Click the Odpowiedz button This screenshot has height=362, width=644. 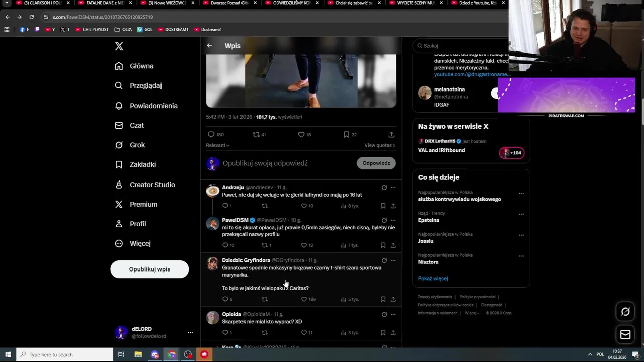(x=376, y=163)
